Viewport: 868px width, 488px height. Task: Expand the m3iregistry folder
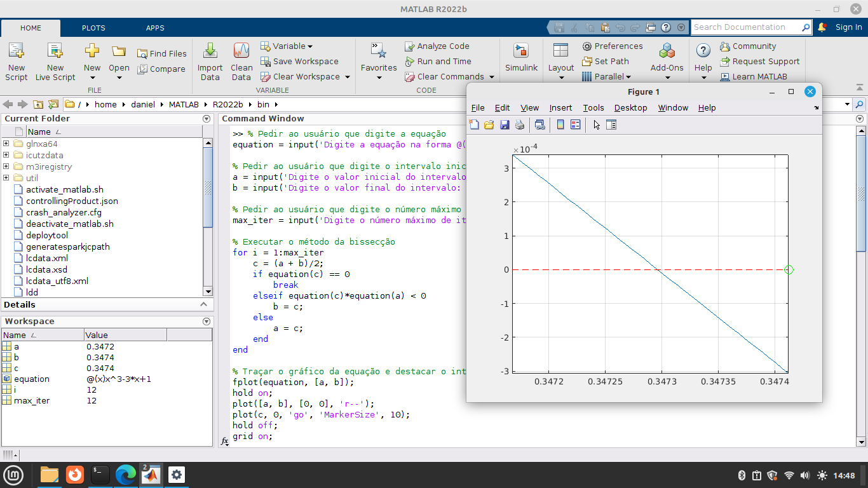coord(6,166)
